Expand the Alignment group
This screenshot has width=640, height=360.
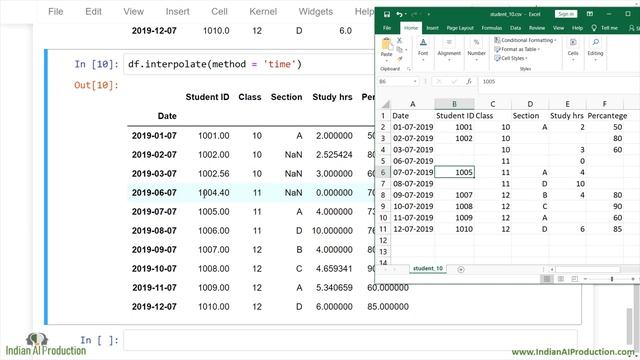(x=449, y=49)
